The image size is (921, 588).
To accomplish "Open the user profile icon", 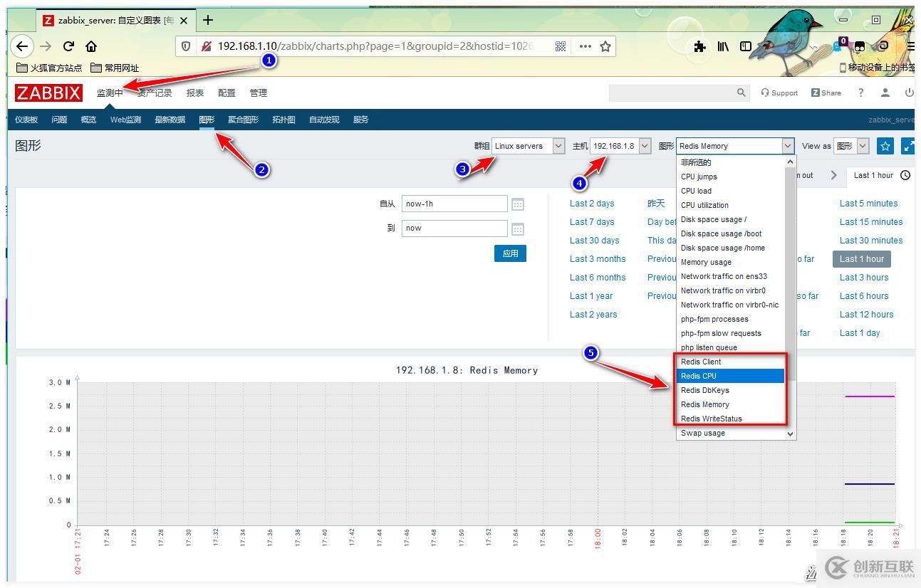I will 885,93.
